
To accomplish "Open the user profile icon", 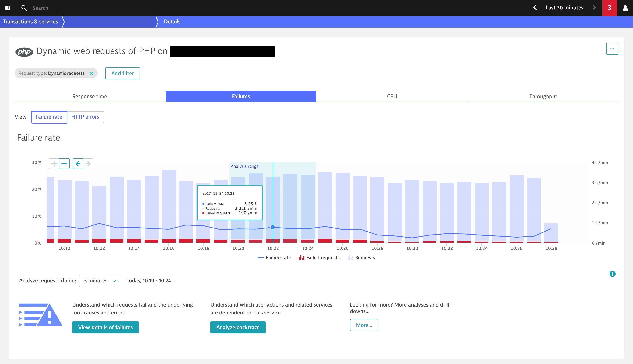I will [x=625, y=8].
